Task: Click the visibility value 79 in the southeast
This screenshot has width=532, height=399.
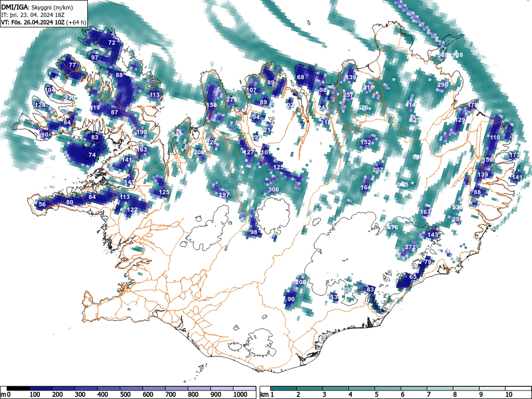Action: coord(428,262)
